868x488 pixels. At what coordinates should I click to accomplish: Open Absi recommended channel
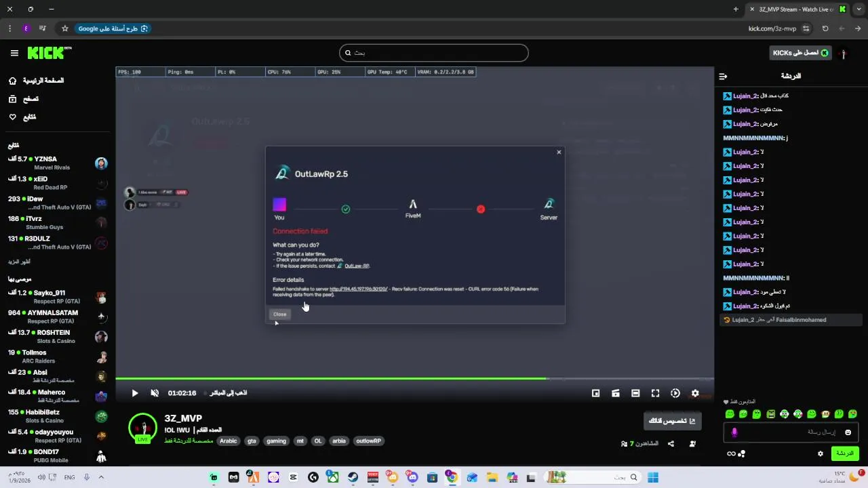click(58, 376)
